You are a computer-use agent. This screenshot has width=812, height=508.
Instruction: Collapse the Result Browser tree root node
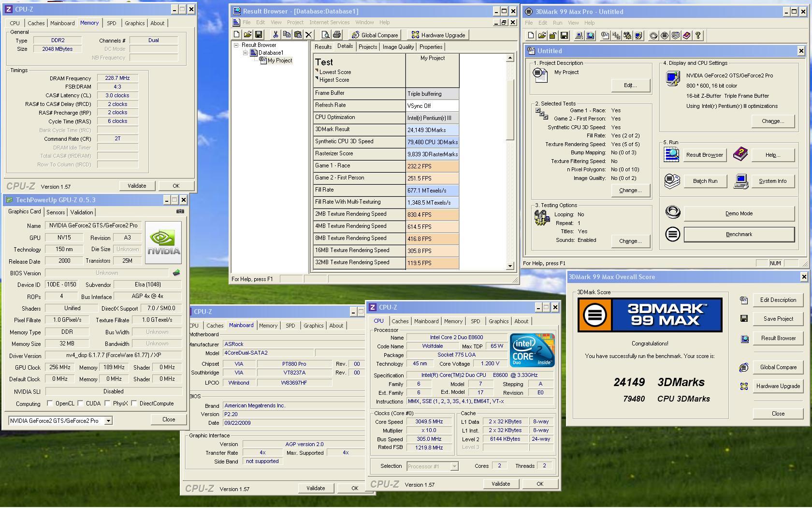pos(236,45)
